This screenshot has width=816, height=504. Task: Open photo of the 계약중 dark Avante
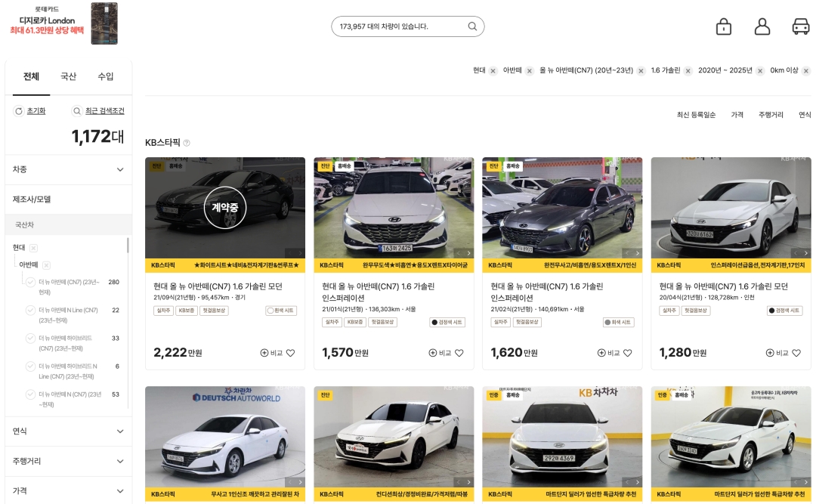[225, 208]
